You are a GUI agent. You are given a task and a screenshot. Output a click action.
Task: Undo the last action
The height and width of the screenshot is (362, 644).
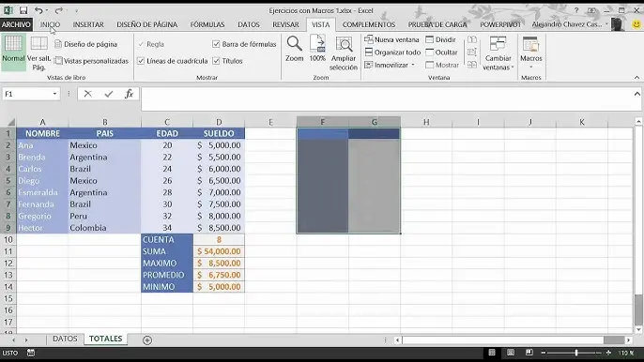(x=38, y=10)
